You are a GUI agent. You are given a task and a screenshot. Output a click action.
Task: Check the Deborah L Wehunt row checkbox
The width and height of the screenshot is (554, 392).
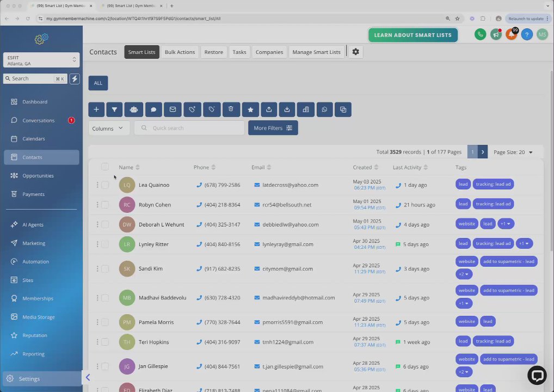[105, 224]
